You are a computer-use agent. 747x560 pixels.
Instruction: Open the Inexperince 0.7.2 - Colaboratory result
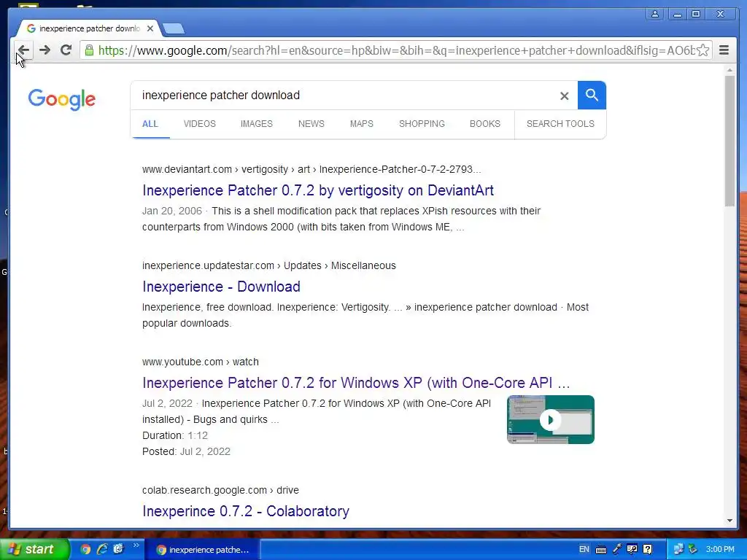(x=245, y=511)
